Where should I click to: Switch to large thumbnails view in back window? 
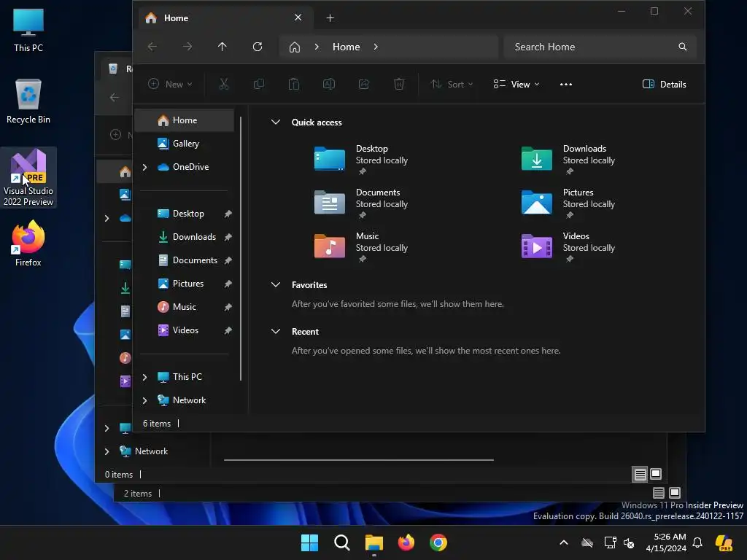(656, 474)
